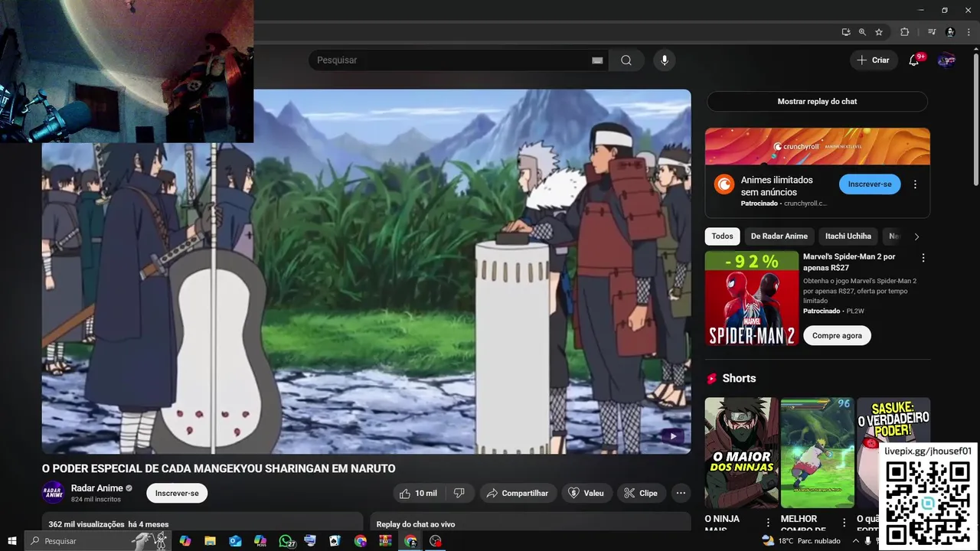980x551 pixels.
Task: Select the Itachi Uchiha chip
Action: [848, 236]
